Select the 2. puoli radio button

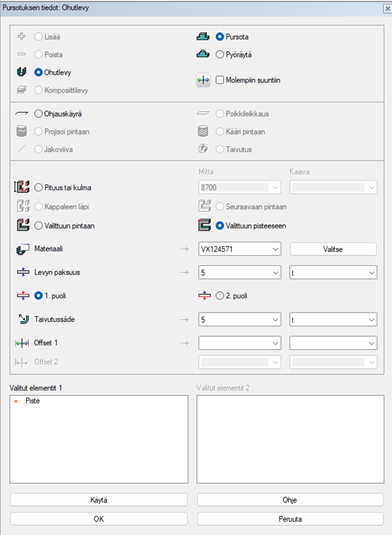tap(220, 295)
